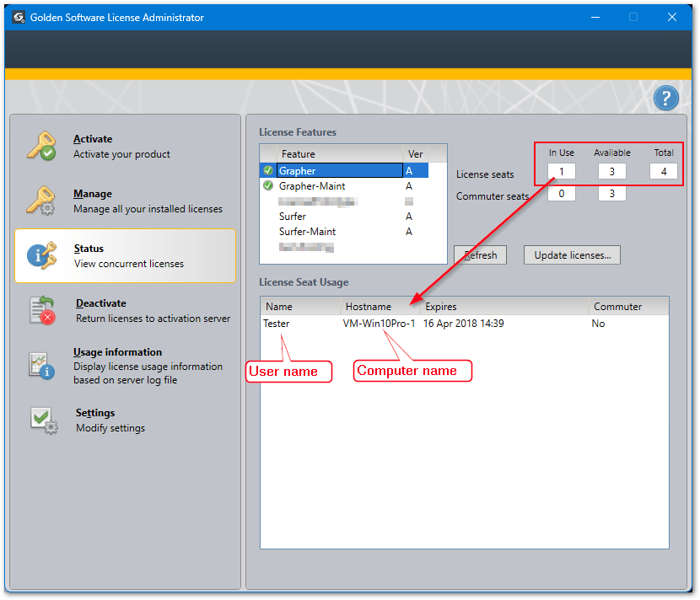Click version A of the Surfer row
The image size is (700, 600).
click(x=409, y=217)
